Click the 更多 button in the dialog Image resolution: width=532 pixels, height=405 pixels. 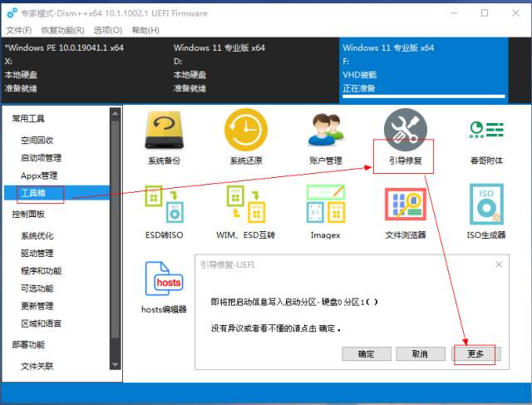(x=476, y=354)
